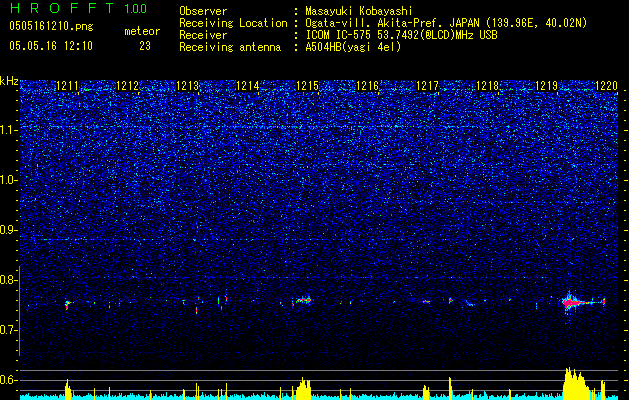This screenshot has width=629, height=400.
Task: Click the 1213 time marker
Action: (187, 85)
